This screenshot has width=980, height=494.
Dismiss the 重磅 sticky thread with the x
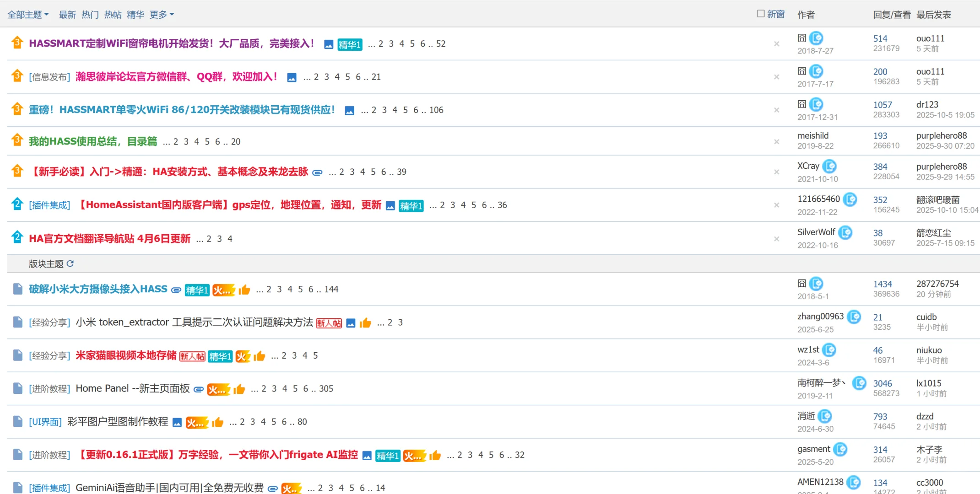[x=776, y=110]
